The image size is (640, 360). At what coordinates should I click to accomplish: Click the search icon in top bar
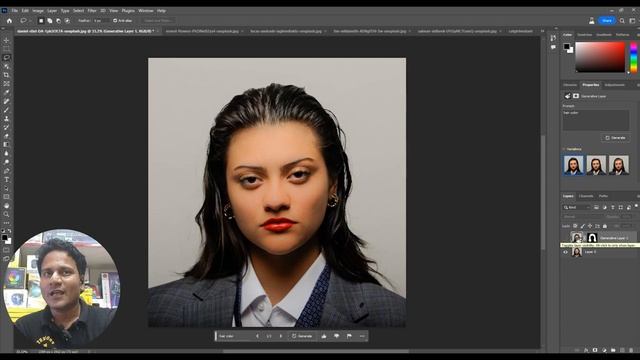click(x=622, y=20)
